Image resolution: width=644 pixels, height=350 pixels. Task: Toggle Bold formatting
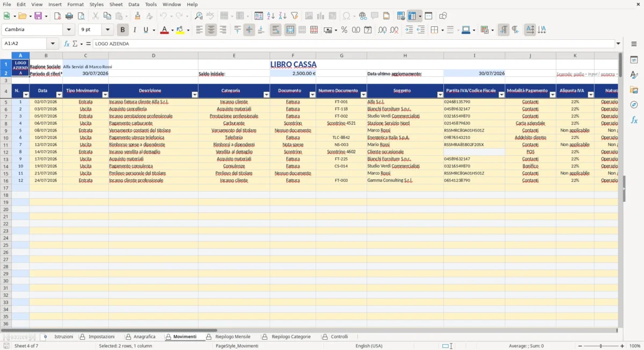point(122,30)
